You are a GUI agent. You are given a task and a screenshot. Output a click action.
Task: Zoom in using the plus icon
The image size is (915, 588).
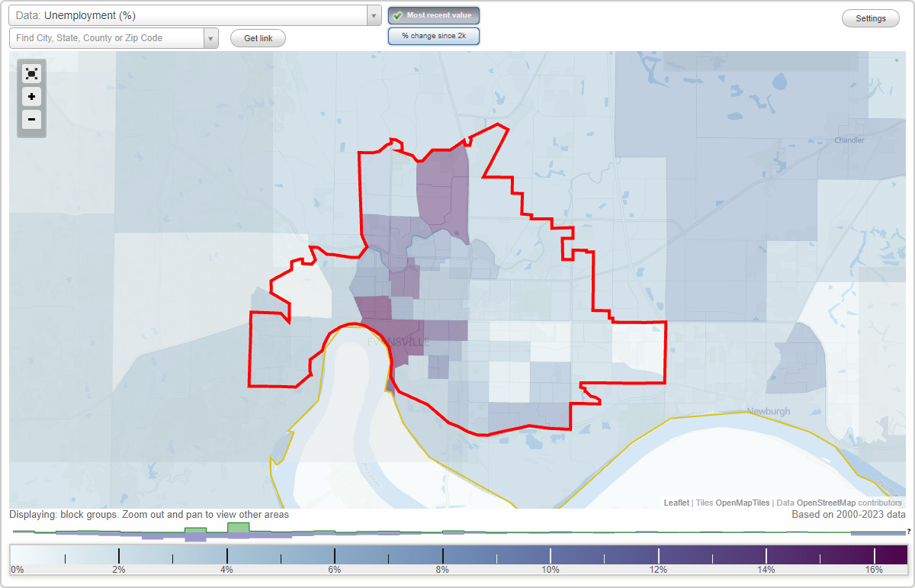31,97
